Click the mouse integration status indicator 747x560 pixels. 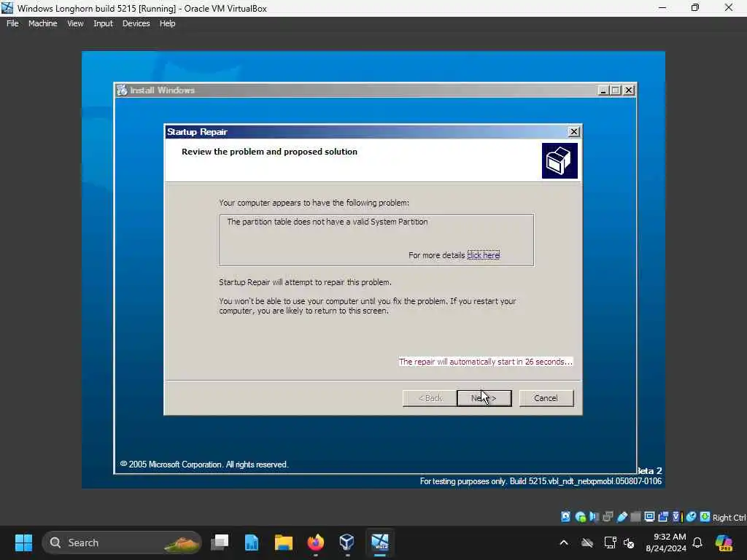pos(692,517)
